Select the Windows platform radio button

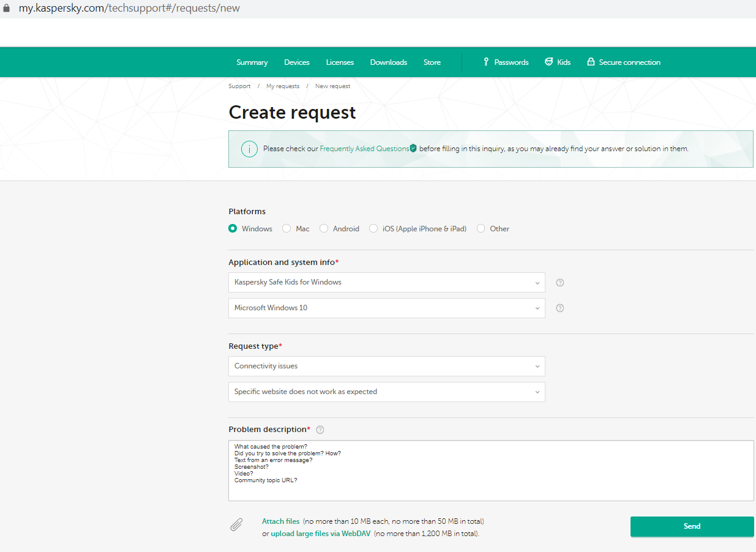point(233,228)
